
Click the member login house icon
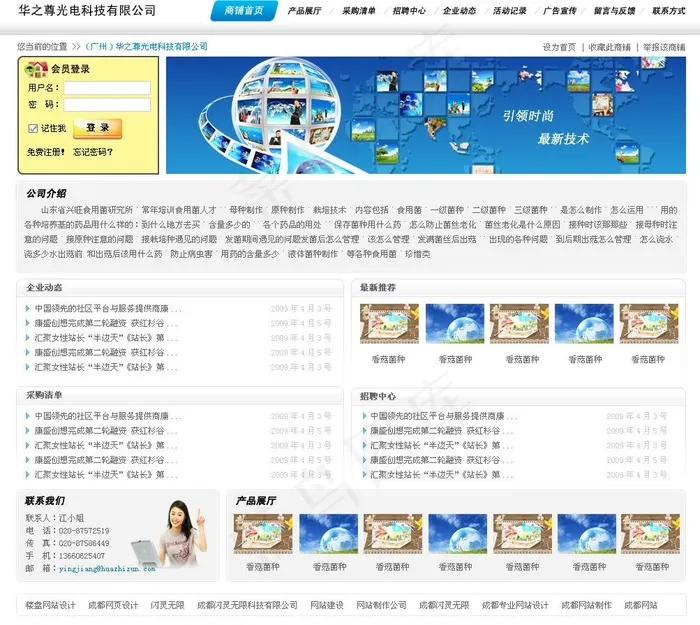(35, 69)
